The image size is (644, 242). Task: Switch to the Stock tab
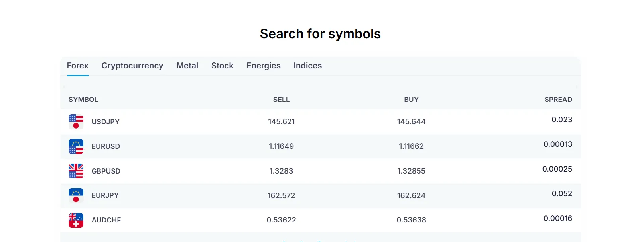pos(223,66)
